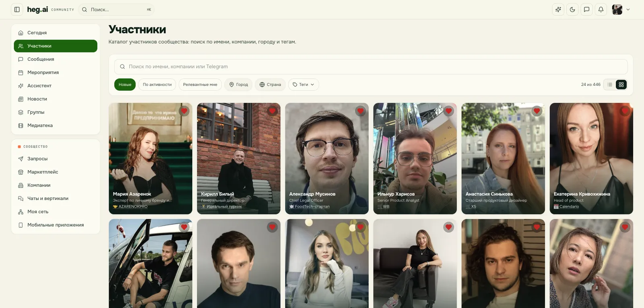Open the WB company link
Screen dimensions: 644x308
(x=384, y=206)
